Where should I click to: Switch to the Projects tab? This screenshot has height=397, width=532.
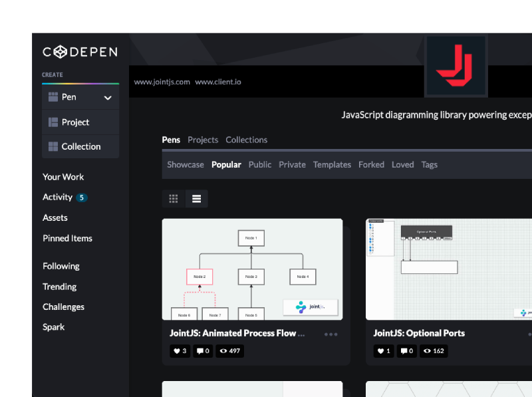point(203,140)
